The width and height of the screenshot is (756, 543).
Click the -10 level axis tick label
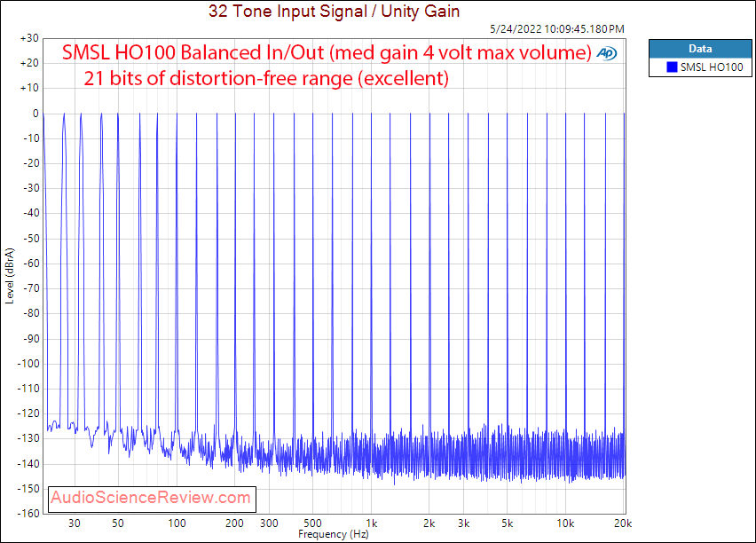31,138
